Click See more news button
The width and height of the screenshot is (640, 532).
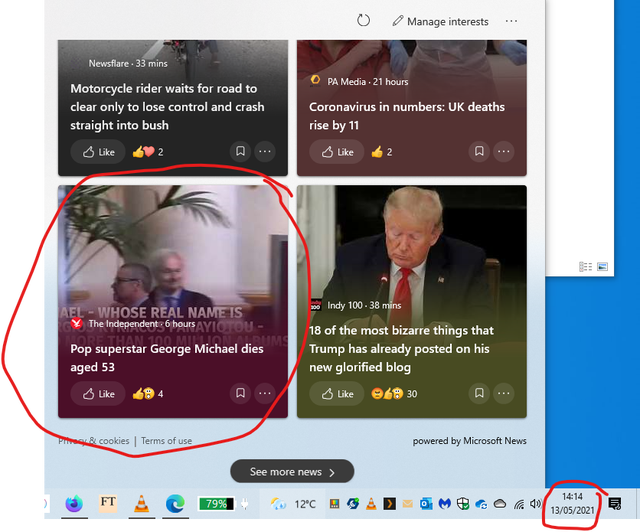click(292, 472)
